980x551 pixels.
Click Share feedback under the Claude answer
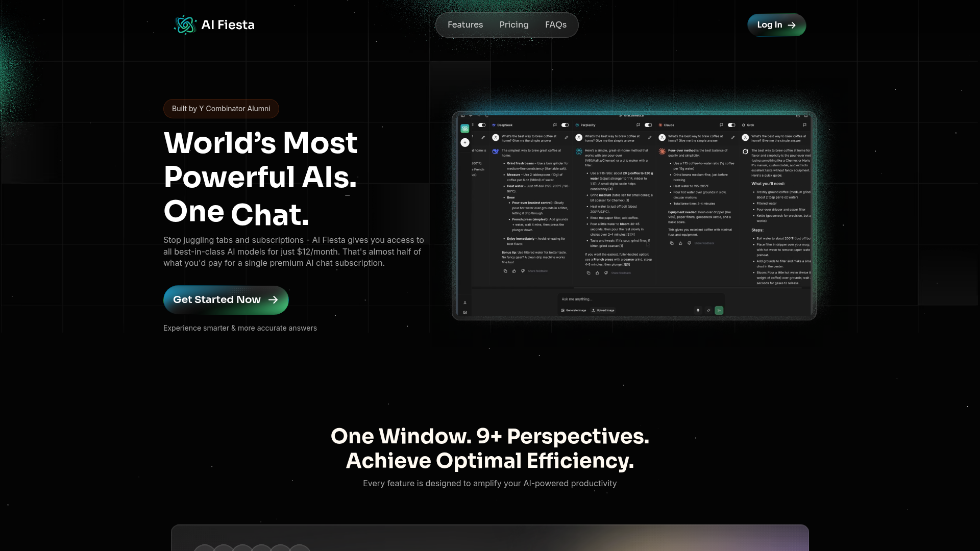tap(704, 243)
